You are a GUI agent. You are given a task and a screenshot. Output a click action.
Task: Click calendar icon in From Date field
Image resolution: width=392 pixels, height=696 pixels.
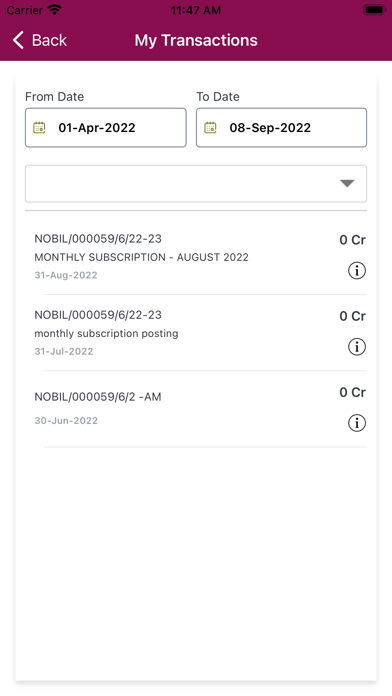click(40, 128)
